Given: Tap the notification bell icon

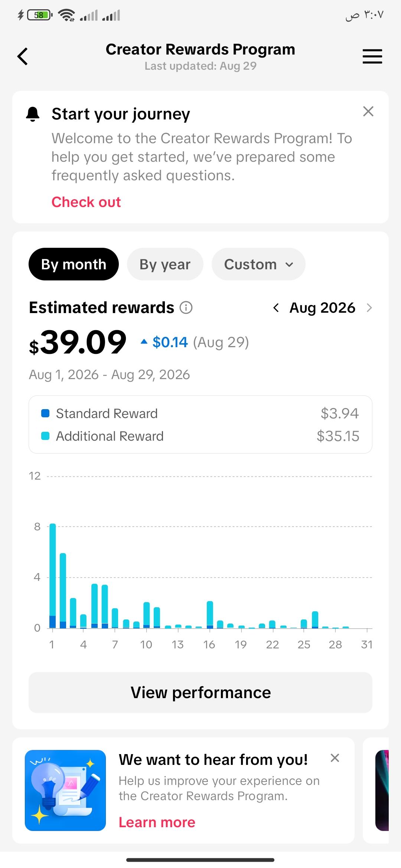Looking at the screenshot, I should pyautogui.click(x=33, y=114).
